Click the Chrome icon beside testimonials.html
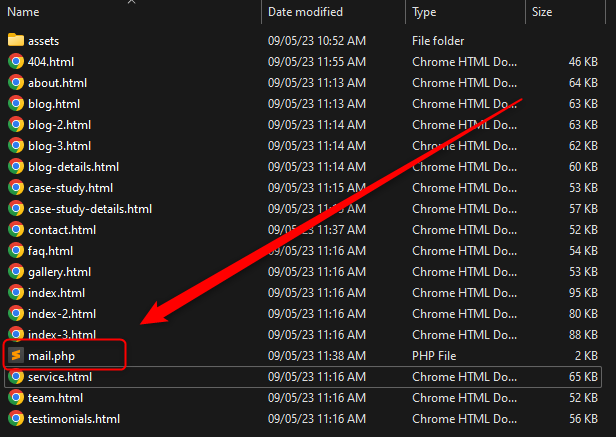Image resolution: width=616 pixels, height=437 pixels. click(16, 418)
